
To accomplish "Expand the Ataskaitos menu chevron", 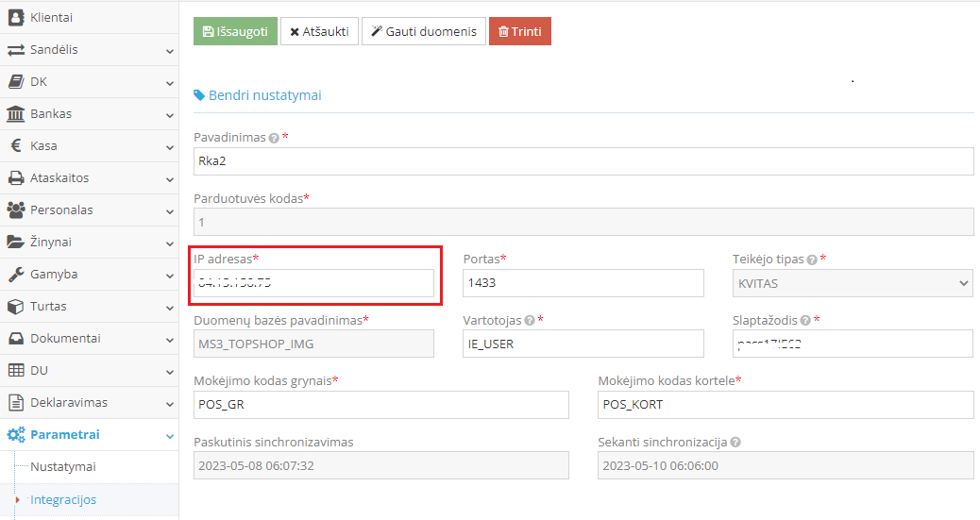I will coord(169,179).
